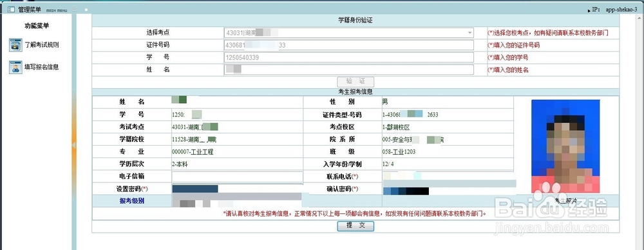Click the striped handle icon beside MAIN MENU
Viewport: 644px width, 250px height.
click(x=74, y=9)
